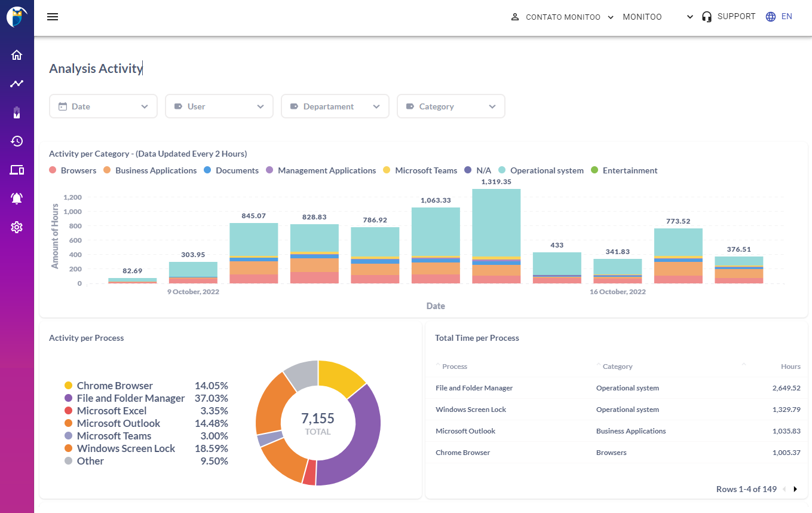Open the hamburger menu at top left

53,16
